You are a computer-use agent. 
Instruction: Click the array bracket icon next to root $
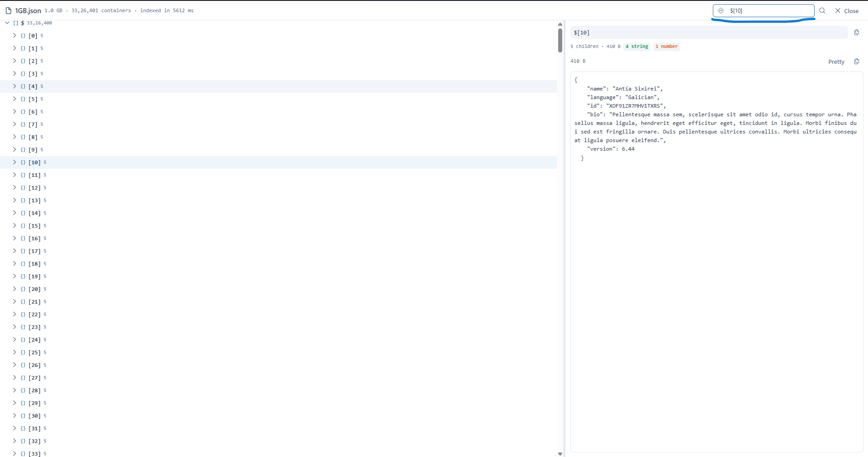(x=16, y=23)
